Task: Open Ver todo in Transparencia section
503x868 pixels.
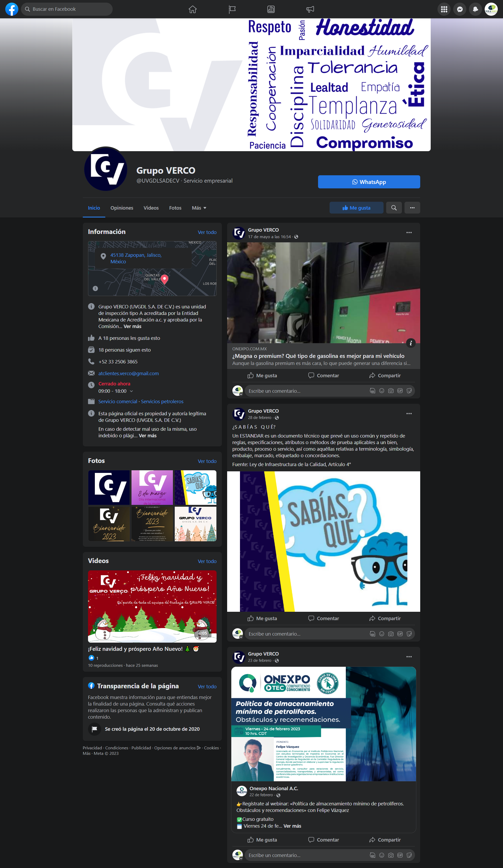Action: click(x=207, y=686)
